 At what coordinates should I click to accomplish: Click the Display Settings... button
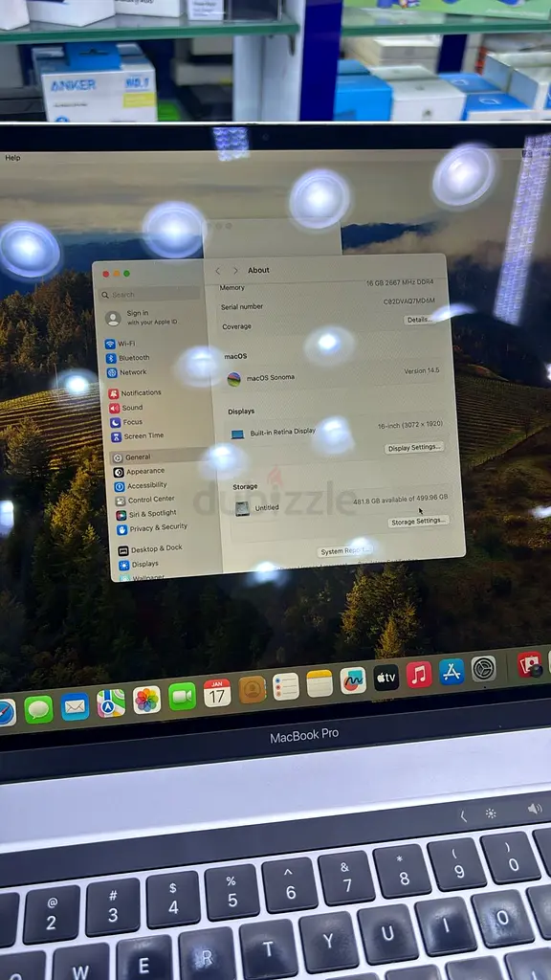click(413, 448)
